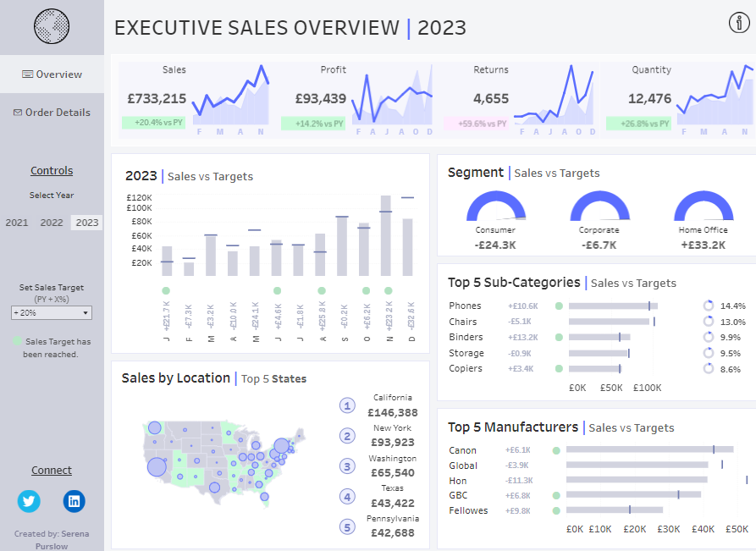Click the globe logo icon

(x=52, y=26)
